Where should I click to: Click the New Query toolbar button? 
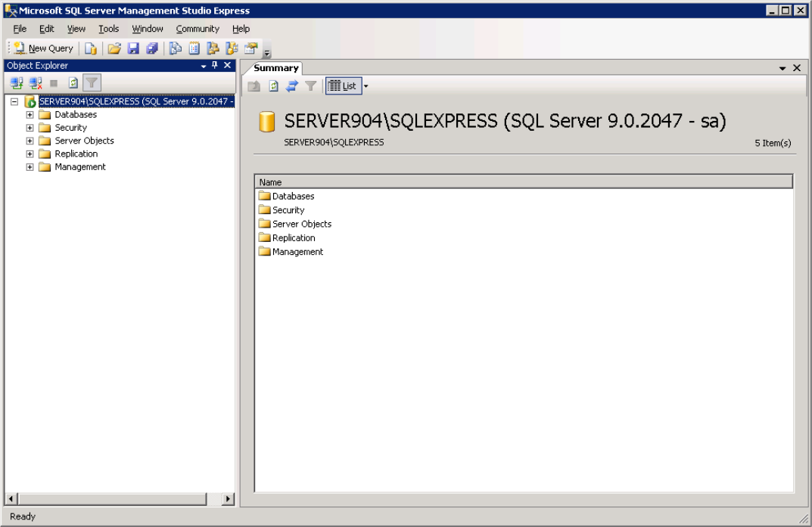coord(43,48)
